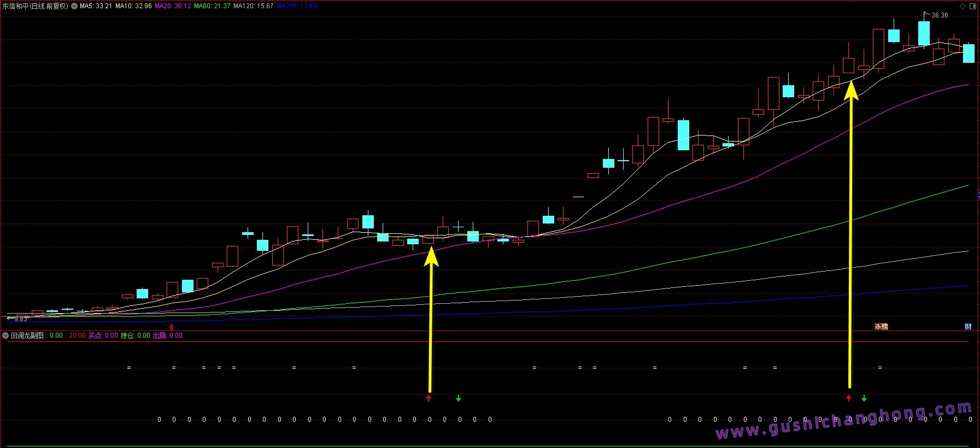Click the MA120: 15.67 label
The height and width of the screenshot is (448, 980).
[x=253, y=6]
